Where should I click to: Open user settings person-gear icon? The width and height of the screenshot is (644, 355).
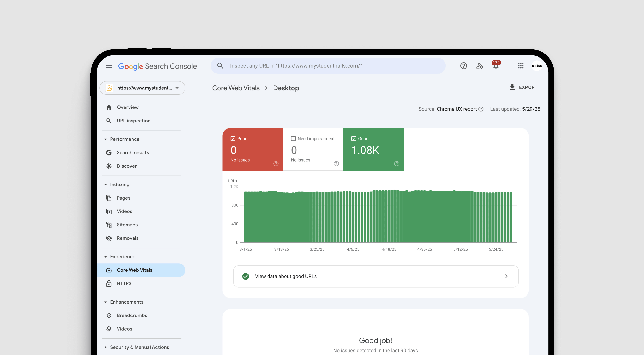(479, 66)
